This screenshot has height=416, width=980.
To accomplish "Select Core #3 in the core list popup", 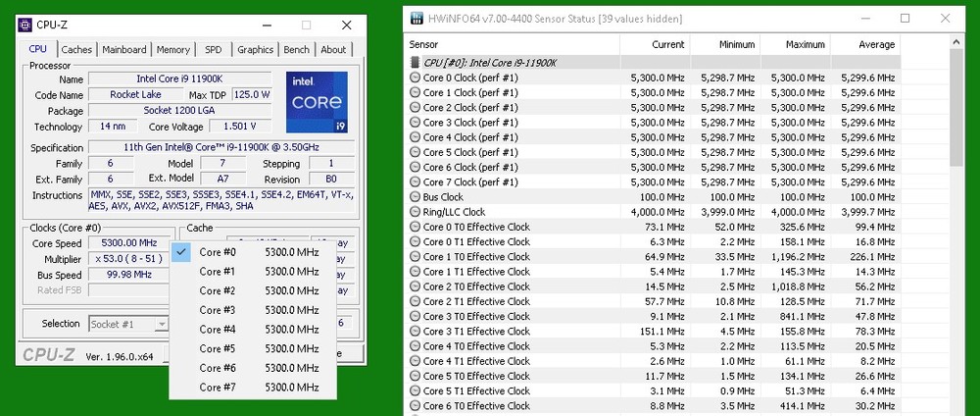I will 253,310.
